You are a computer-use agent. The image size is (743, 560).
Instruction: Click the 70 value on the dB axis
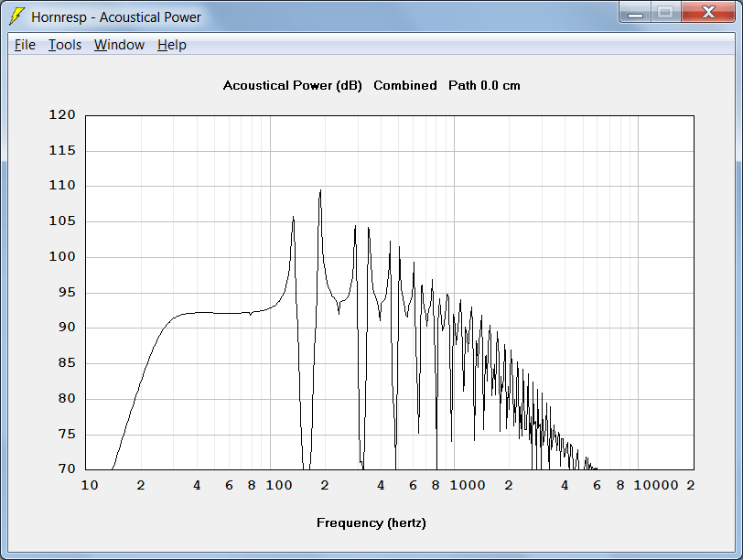pos(67,468)
